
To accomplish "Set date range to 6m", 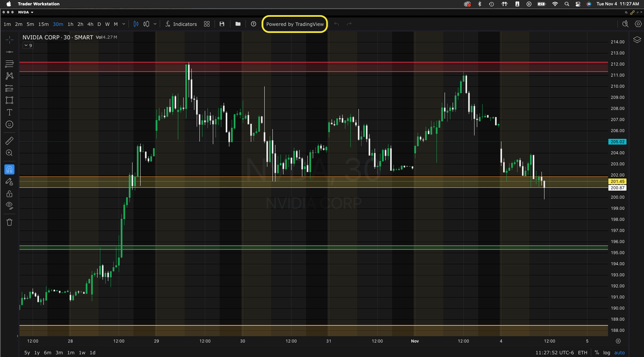I will tap(48, 353).
